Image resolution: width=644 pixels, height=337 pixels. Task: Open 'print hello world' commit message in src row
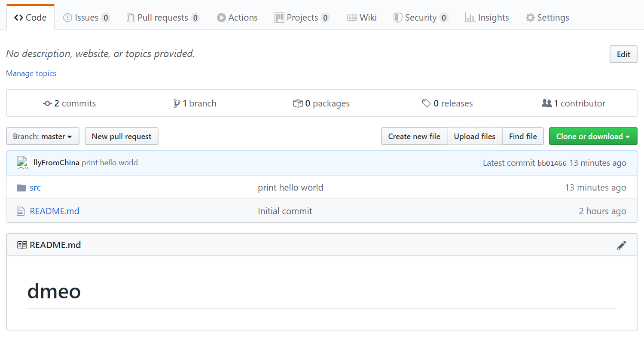(290, 188)
